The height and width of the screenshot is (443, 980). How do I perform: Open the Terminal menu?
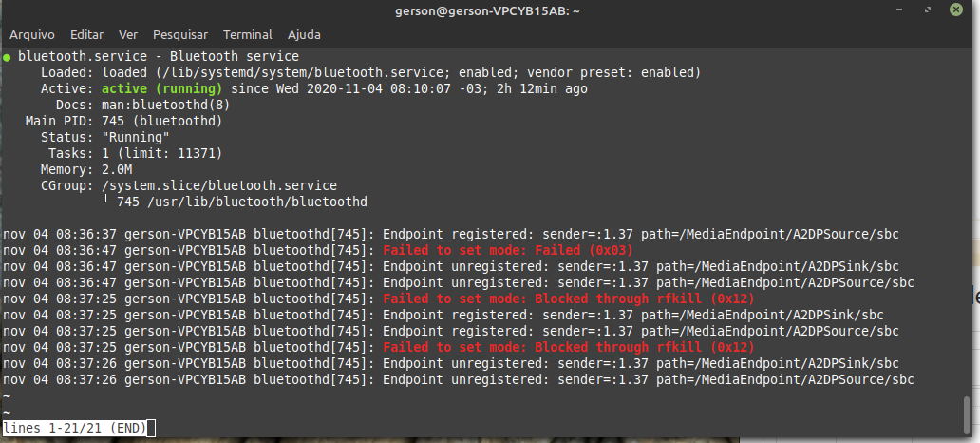(248, 35)
